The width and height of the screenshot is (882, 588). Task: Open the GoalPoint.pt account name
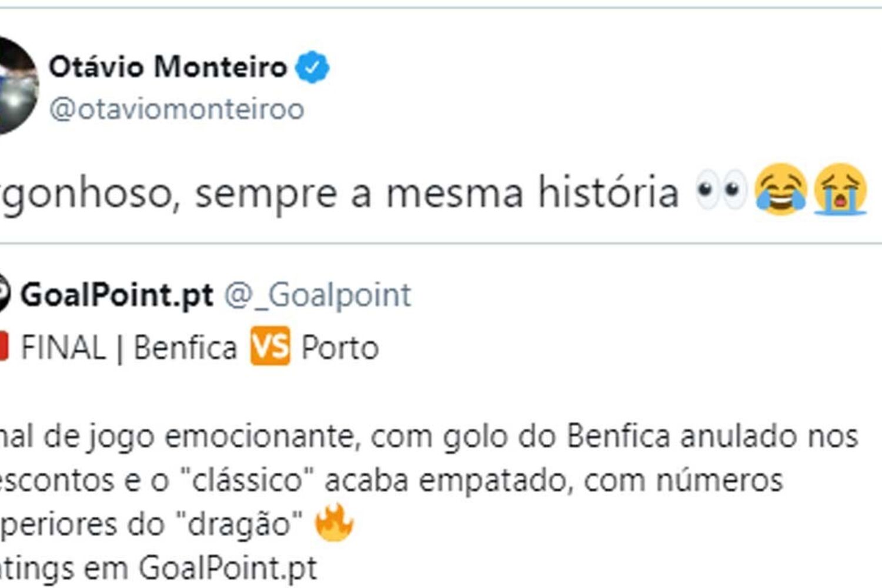tap(117, 295)
